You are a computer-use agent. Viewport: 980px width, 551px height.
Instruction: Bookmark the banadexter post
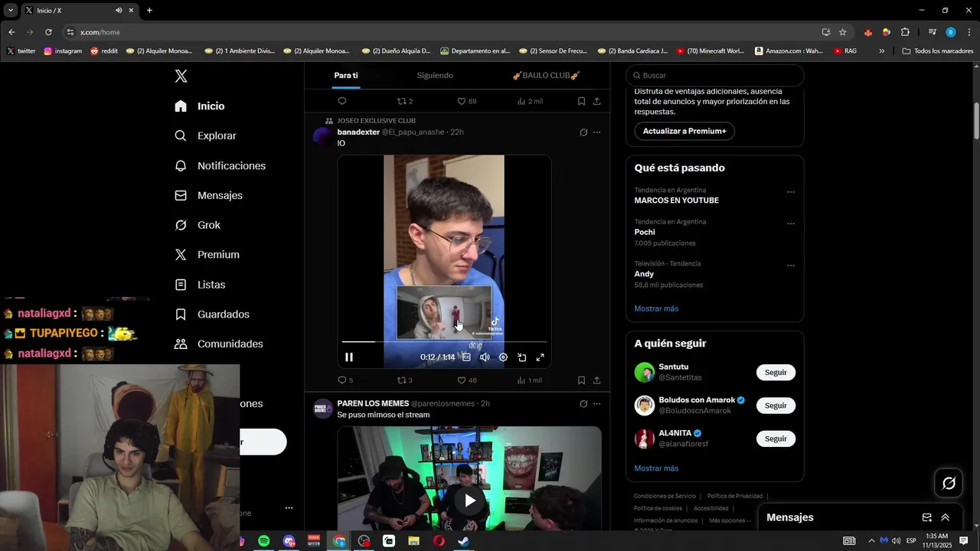581,380
